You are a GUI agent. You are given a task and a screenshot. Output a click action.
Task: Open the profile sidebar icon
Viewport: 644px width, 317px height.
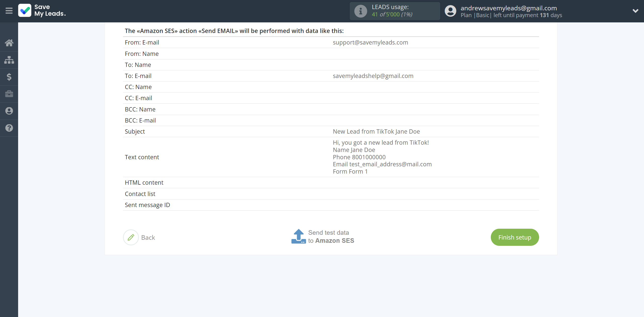point(9,111)
